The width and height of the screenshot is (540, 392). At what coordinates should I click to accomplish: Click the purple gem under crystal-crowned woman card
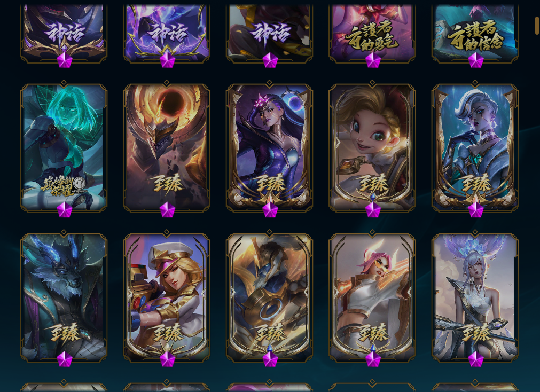pos(476,359)
